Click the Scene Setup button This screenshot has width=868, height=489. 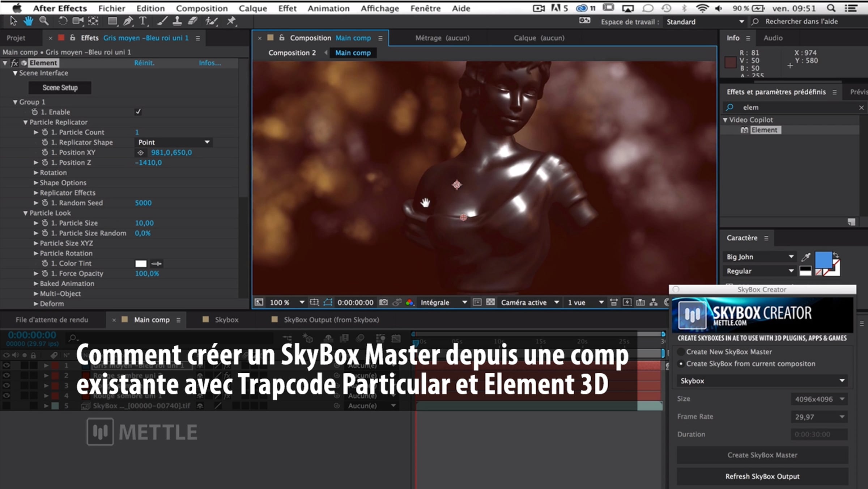click(60, 88)
